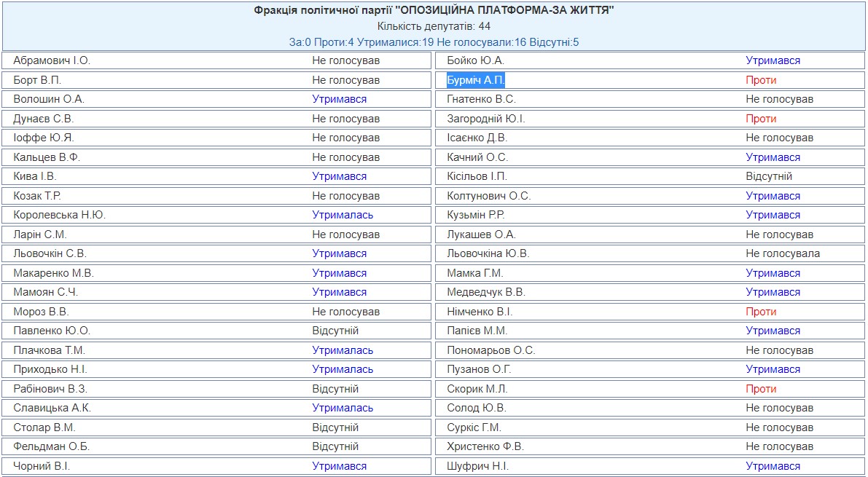Click the name Славицька А.К.

coord(52,408)
